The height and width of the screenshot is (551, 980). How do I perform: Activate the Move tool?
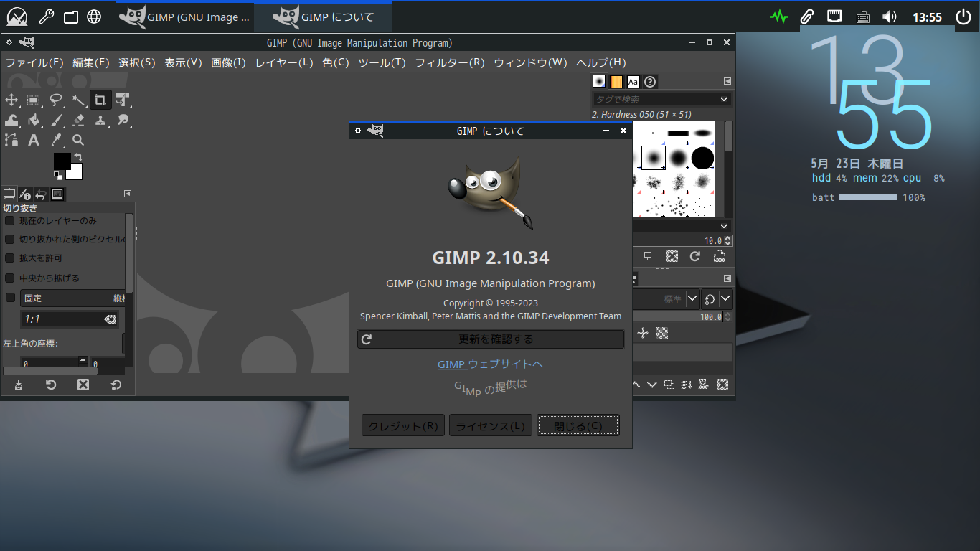pos(11,100)
